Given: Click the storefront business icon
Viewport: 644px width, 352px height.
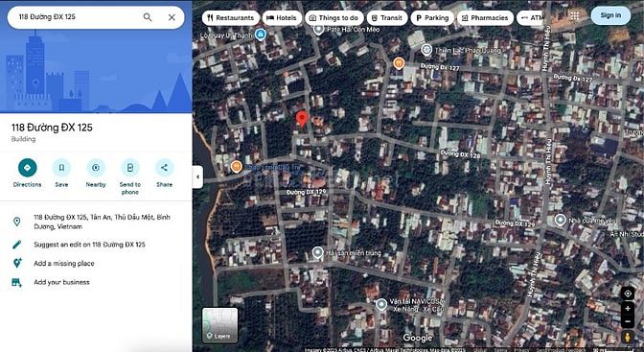Looking at the screenshot, I should coord(17,282).
